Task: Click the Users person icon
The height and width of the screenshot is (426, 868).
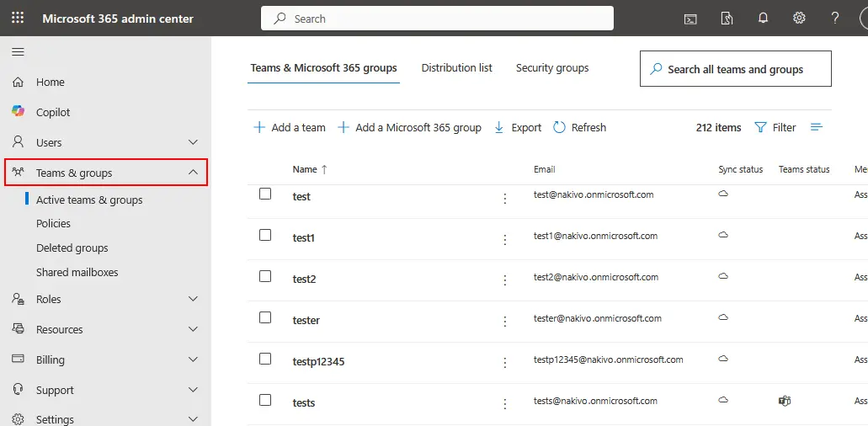Action: (18, 142)
